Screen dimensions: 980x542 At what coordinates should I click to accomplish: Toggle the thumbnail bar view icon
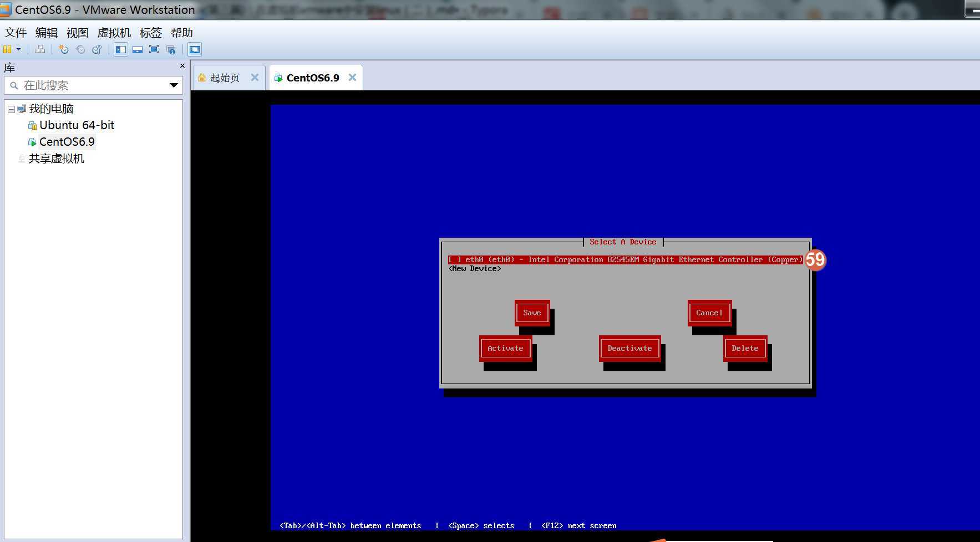[138, 49]
